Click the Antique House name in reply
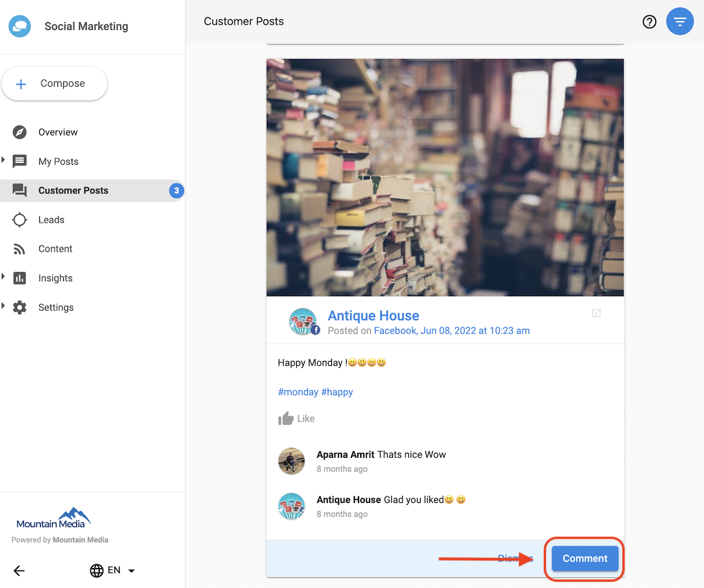This screenshot has height=588, width=704. point(349,500)
